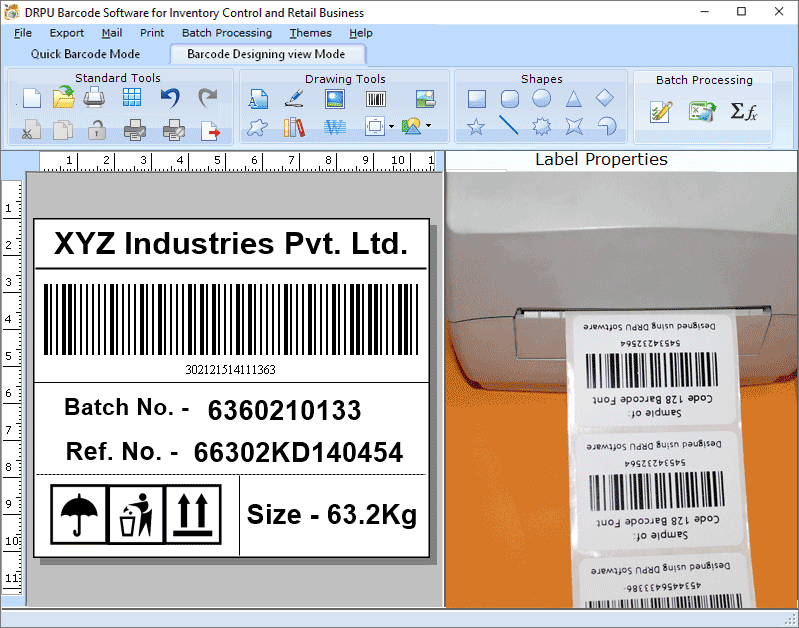Select the barcode on the label canvas
The width and height of the screenshot is (799, 628).
(231, 320)
